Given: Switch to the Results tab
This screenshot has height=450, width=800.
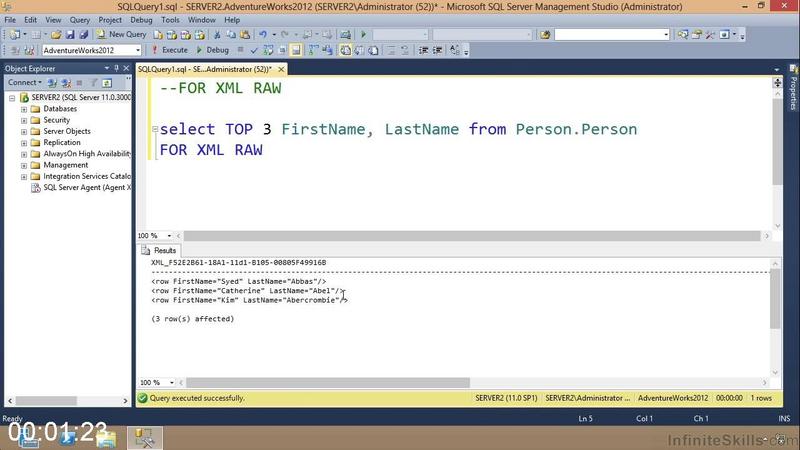Looking at the screenshot, I should pos(159,251).
